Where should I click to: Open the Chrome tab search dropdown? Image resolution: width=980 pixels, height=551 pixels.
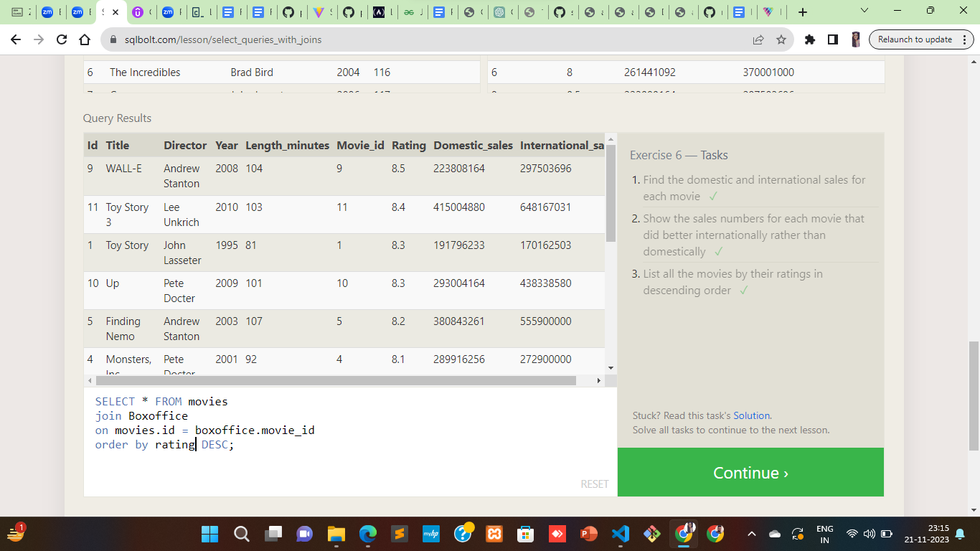(864, 11)
